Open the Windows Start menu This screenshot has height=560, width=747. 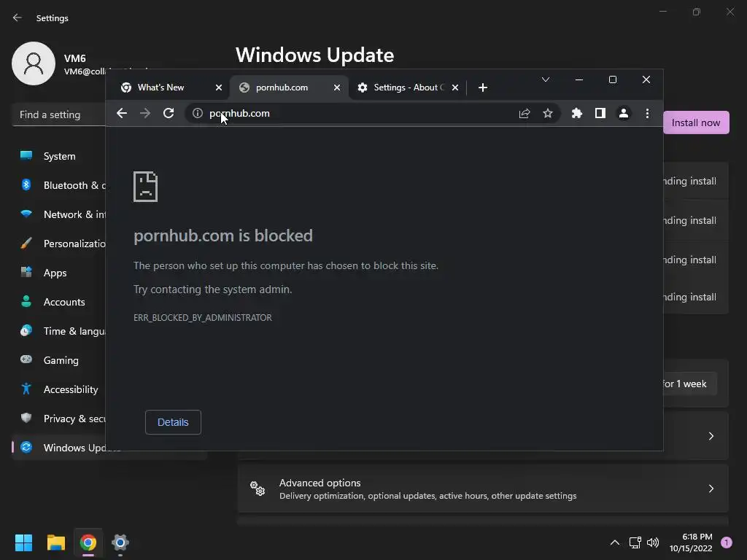point(24,542)
